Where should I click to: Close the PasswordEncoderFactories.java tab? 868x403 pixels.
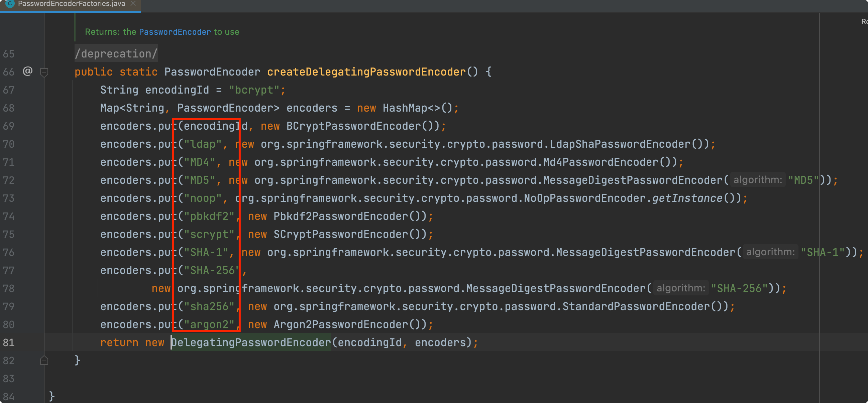(x=133, y=4)
